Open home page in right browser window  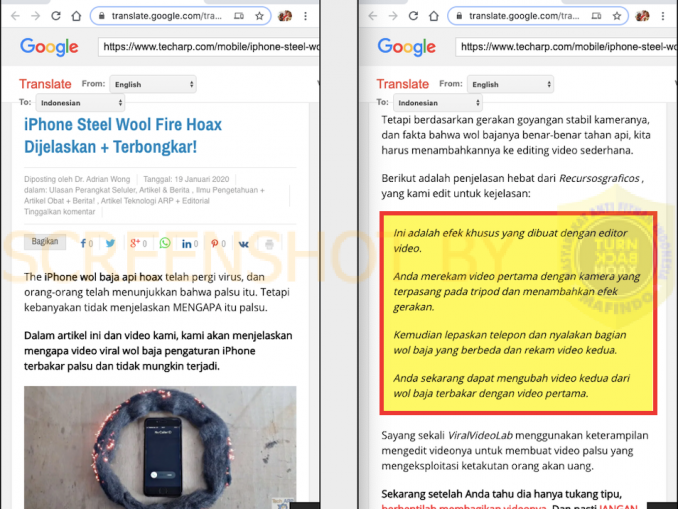point(434,16)
